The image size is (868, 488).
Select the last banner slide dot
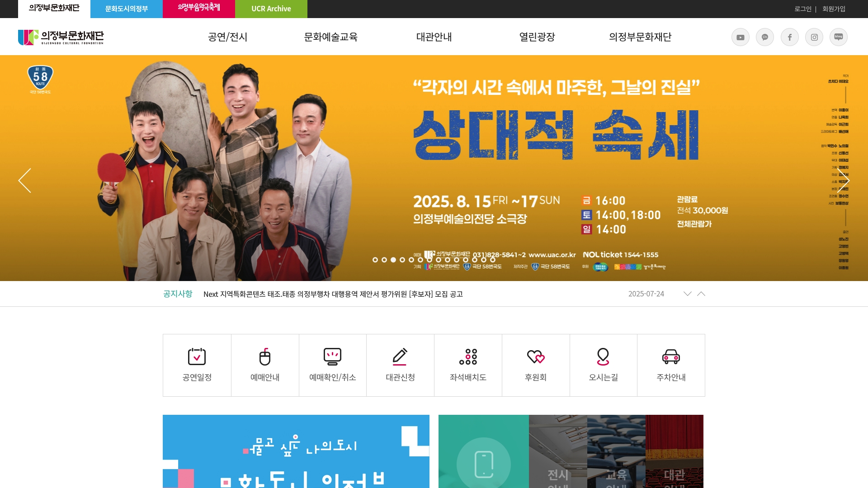[x=493, y=260]
